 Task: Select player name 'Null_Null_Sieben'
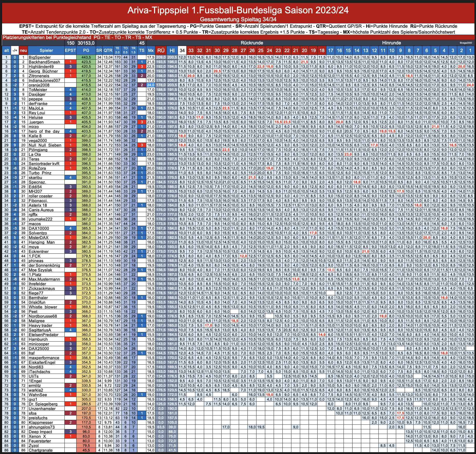click(x=45, y=145)
